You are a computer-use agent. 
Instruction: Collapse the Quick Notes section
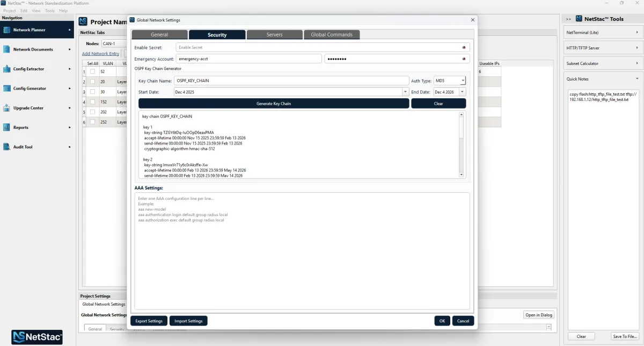(603, 78)
